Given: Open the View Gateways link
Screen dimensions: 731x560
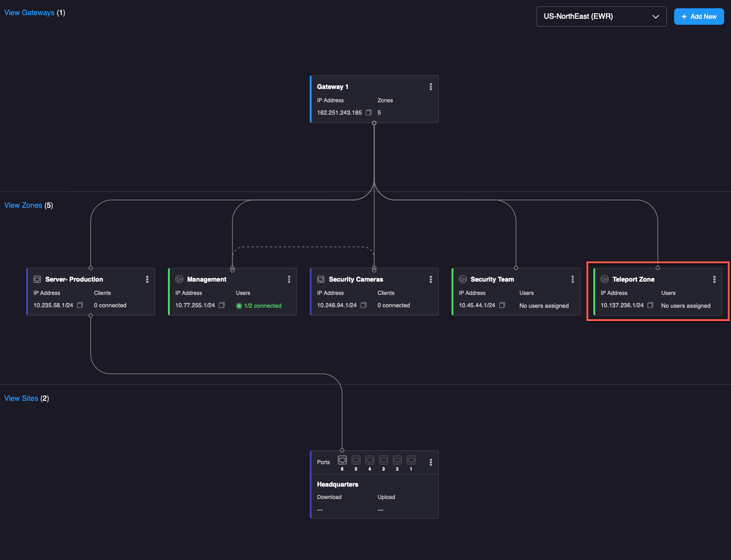Looking at the screenshot, I should 29,13.
